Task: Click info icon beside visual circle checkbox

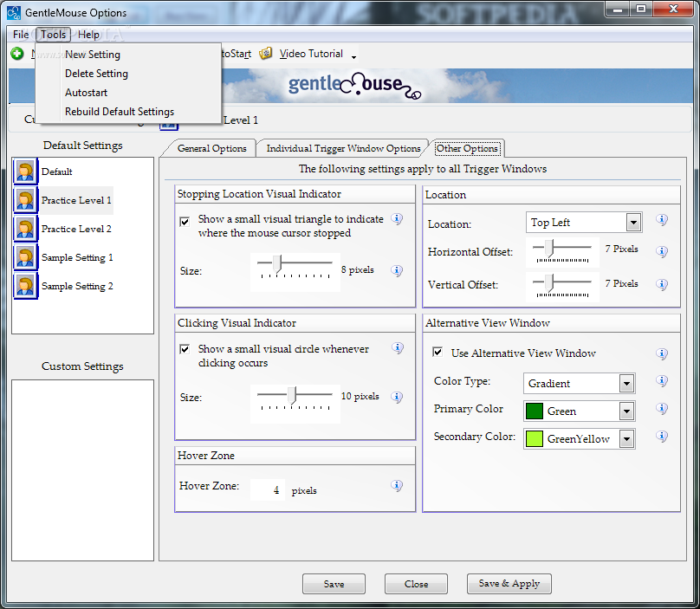Action: pos(398,347)
